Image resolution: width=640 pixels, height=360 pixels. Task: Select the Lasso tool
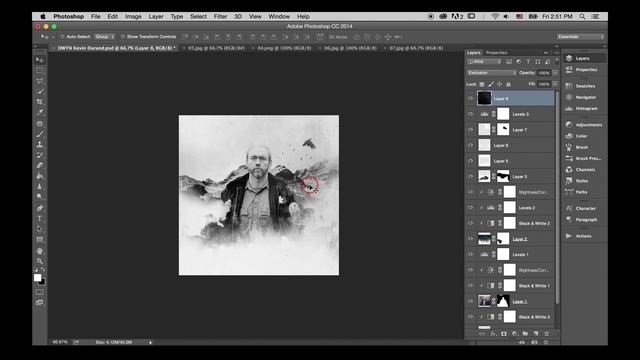(40, 81)
